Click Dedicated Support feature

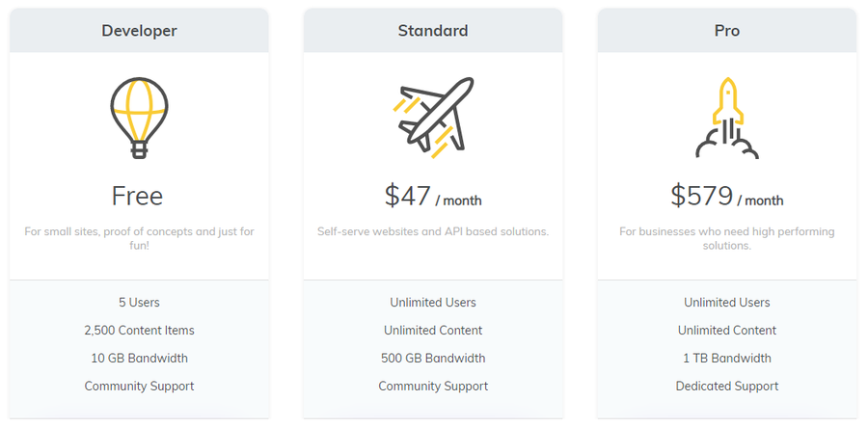click(x=727, y=387)
